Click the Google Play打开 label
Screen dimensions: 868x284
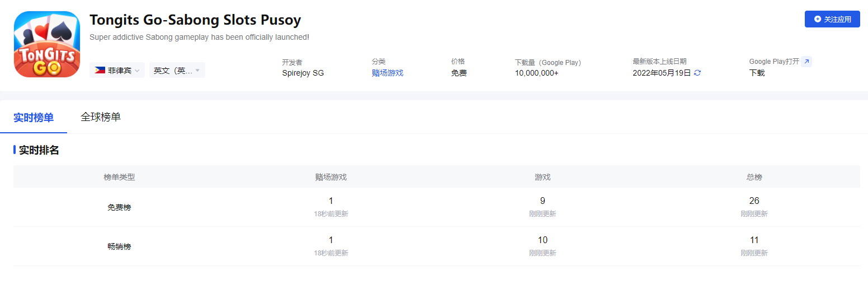[x=774, y=62]
